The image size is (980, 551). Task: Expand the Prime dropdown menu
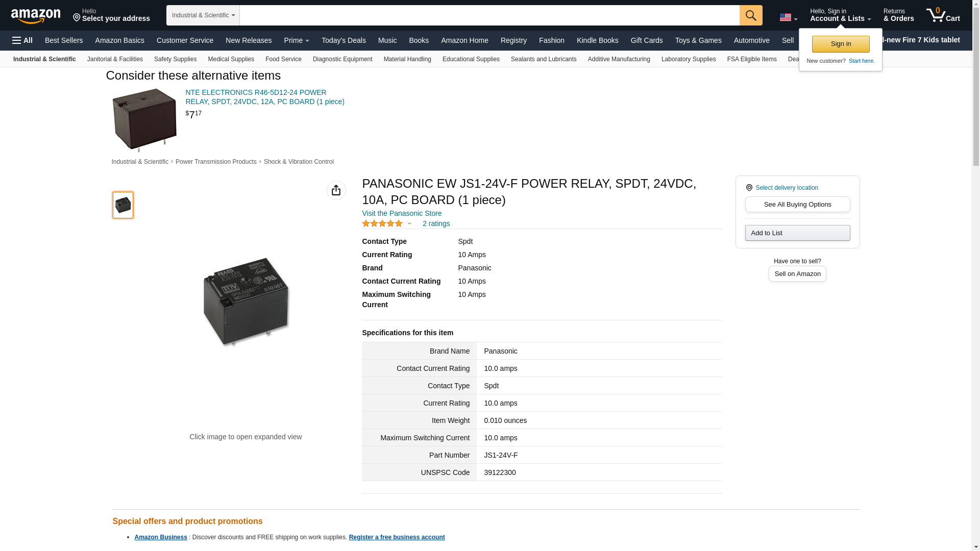[x=296, y=40]
